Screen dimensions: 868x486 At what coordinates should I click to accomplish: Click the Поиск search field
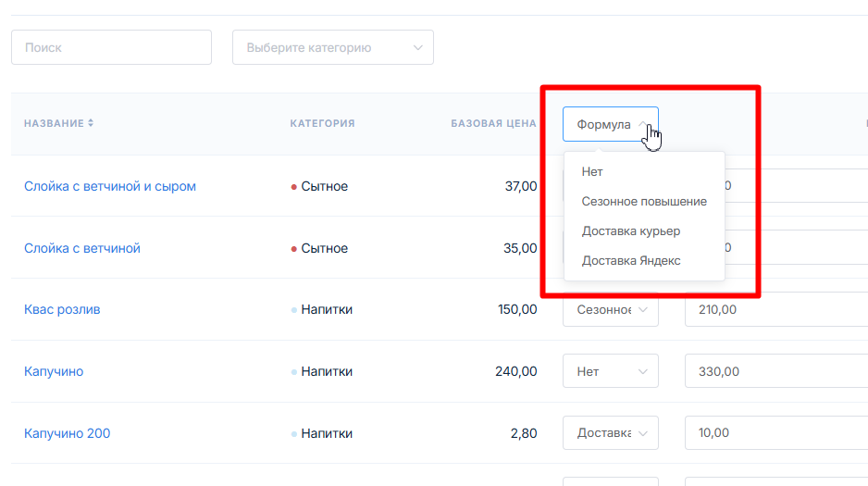point(111,47)
